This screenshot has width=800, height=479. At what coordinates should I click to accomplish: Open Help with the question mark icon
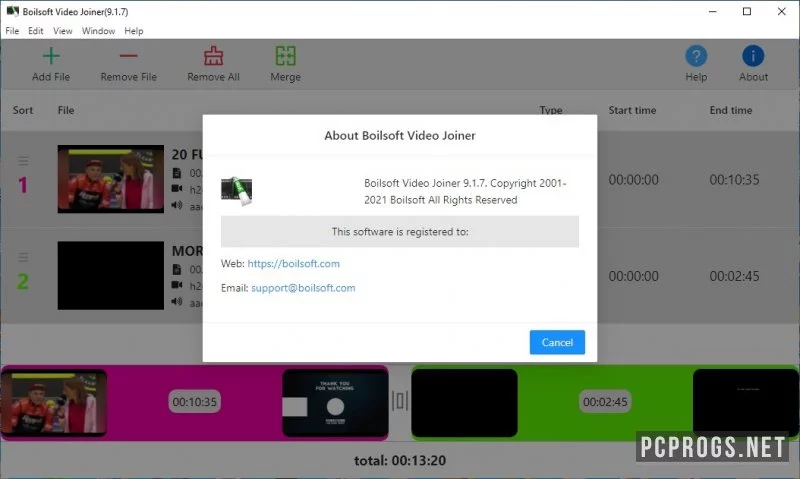click(x=696, y=56)
